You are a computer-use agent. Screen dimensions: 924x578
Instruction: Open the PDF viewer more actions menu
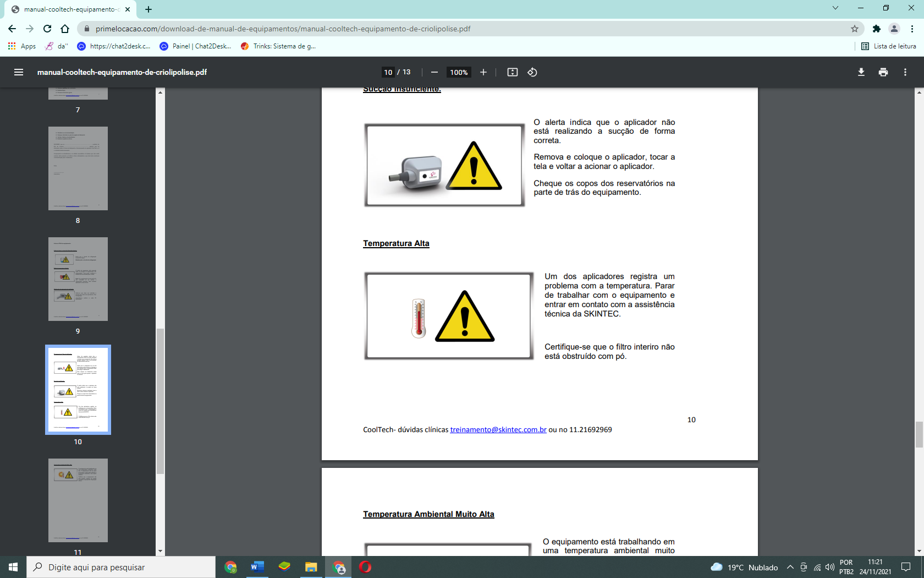pyautogui.click(x=905, y=72)
